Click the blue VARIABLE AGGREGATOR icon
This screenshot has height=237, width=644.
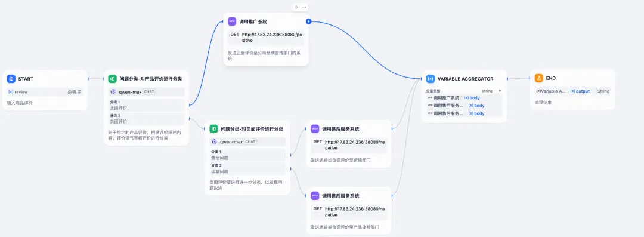pos(431,79)
